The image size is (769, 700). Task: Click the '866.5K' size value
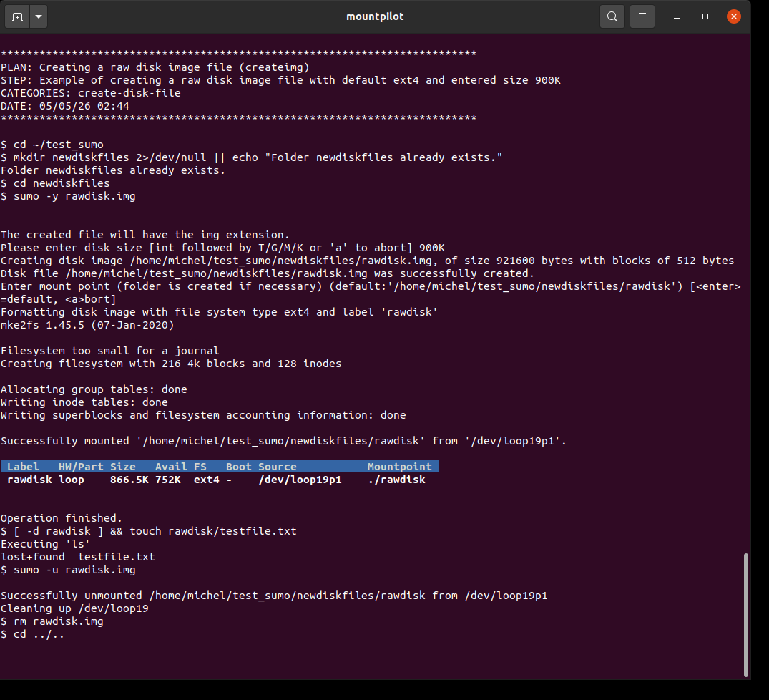coord(129,480)
